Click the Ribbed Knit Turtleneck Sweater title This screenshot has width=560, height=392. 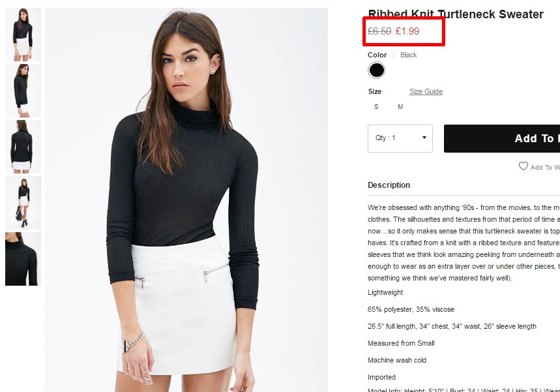456,14
